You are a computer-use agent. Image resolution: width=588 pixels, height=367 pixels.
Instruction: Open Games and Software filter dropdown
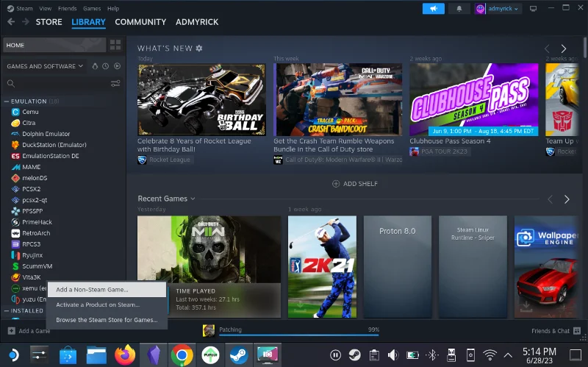[45, 66]
